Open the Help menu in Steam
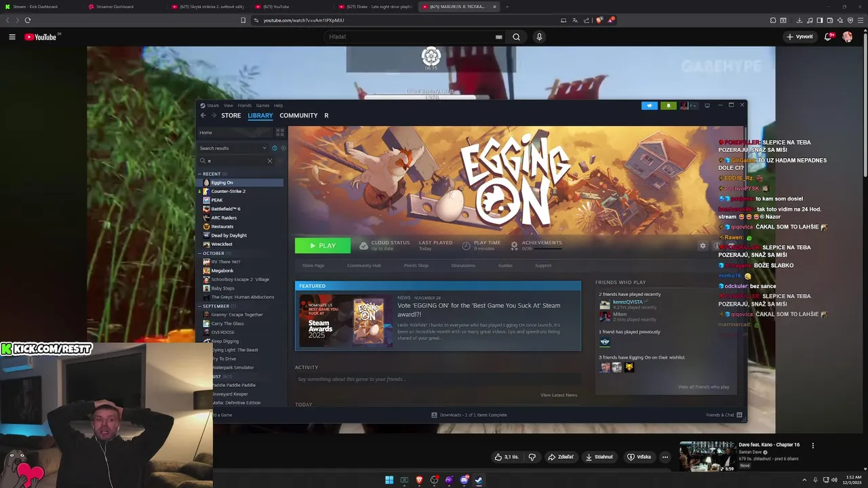Viewport: 868px width, 488px height. click(x=278, y=106)
